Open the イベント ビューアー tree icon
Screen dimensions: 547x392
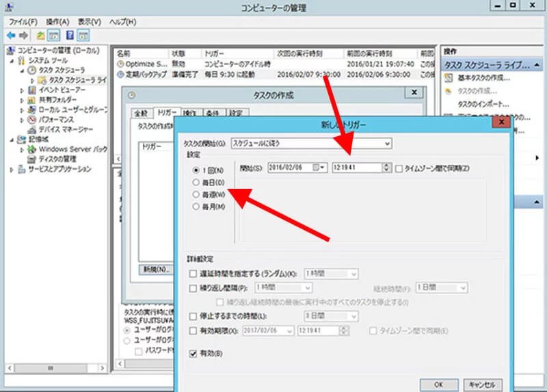(31, 90)
